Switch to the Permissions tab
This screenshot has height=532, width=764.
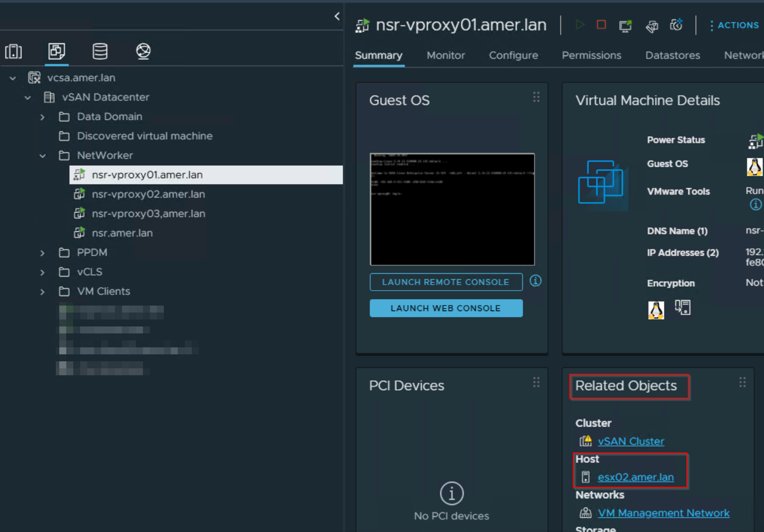[x=591, y=55]
